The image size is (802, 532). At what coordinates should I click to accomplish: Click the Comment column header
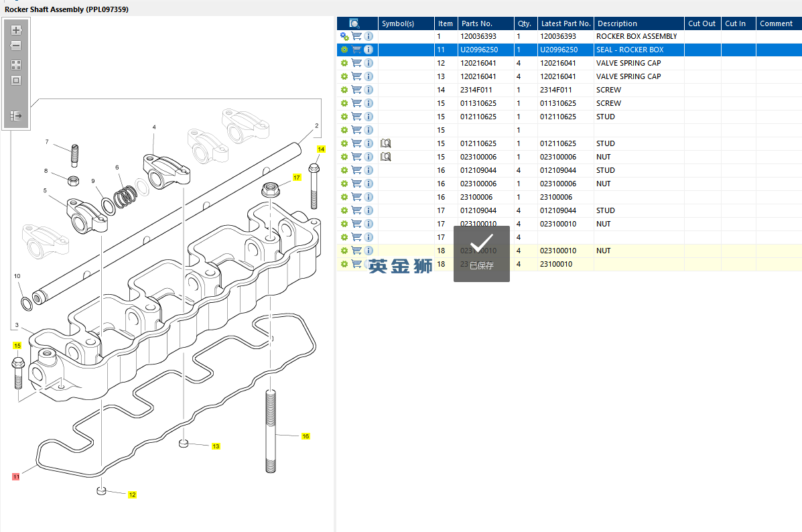point(777,23)
